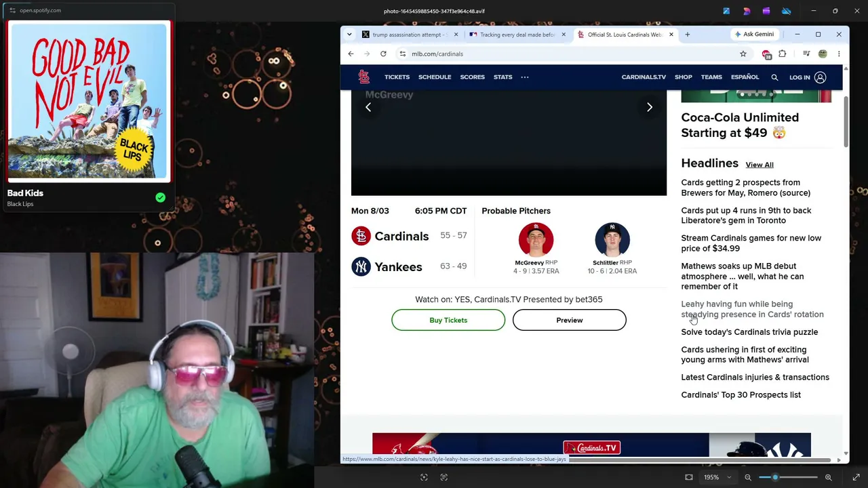
Task: Go to CARDINALS.TV
Action: [644, 77]
